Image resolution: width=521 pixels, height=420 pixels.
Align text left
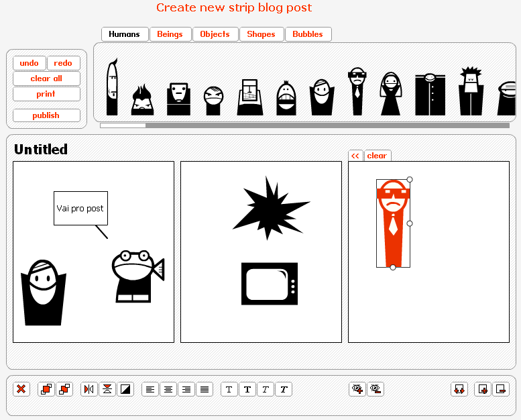[150, 389]
